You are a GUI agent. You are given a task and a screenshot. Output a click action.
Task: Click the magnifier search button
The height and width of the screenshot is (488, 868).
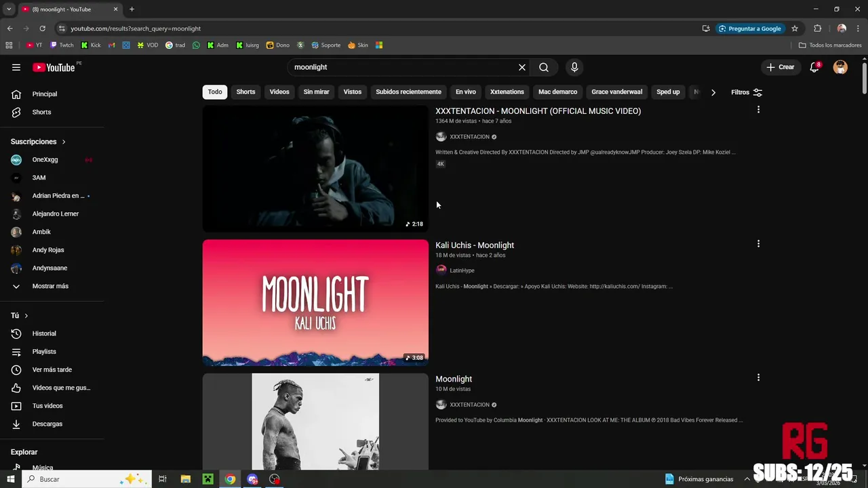click(x=544, y=67)
